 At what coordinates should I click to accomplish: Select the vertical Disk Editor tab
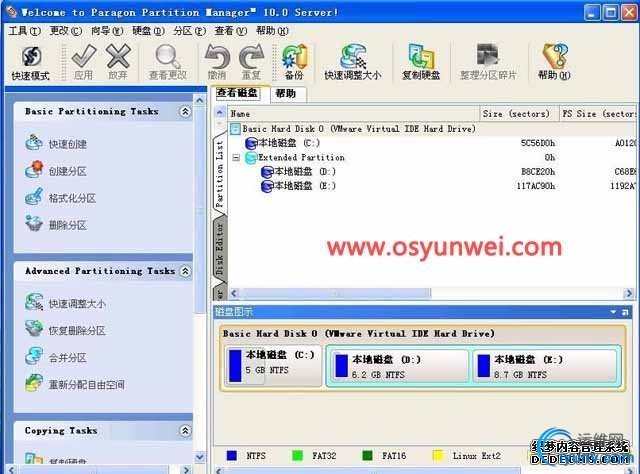click(220, 248)
